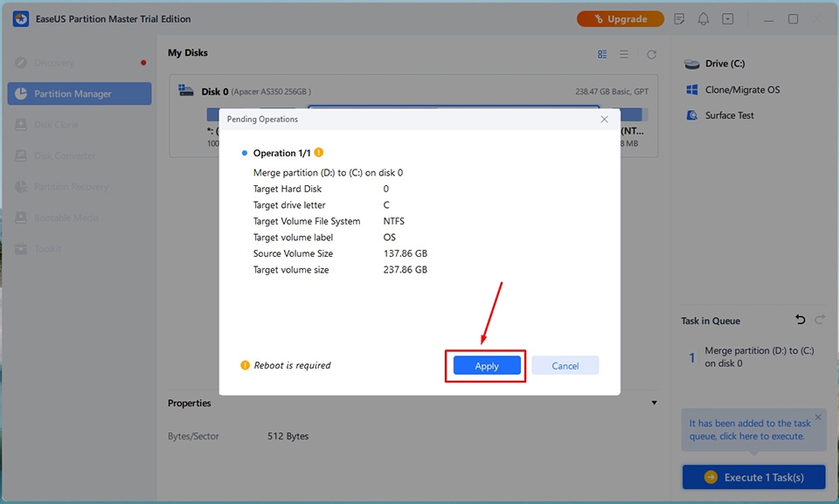
Task: Open Partition Recovery from sidebar
Action: [x=80, y=187]
